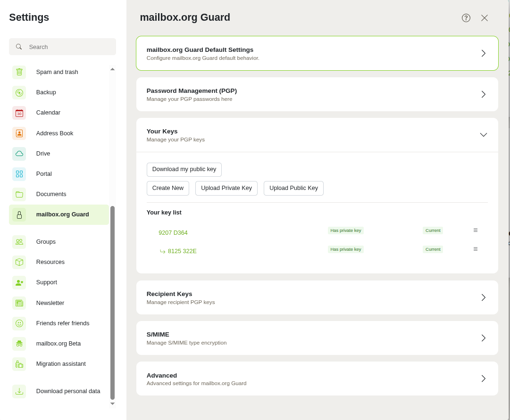Select the Portal settings entry

pyautogui.click(x=59, y=174)
